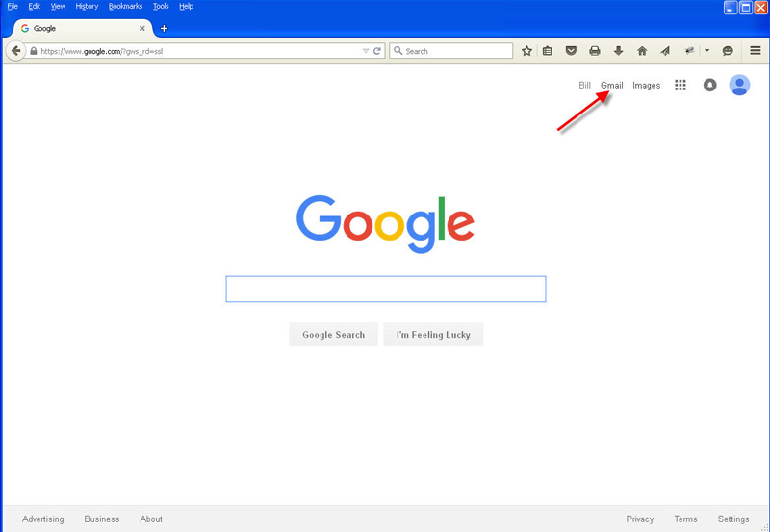This screenshot has height=532, width=770.
Task: Open the Bookmarks menu
Action: pyautogui.click(x=125, y=7)
